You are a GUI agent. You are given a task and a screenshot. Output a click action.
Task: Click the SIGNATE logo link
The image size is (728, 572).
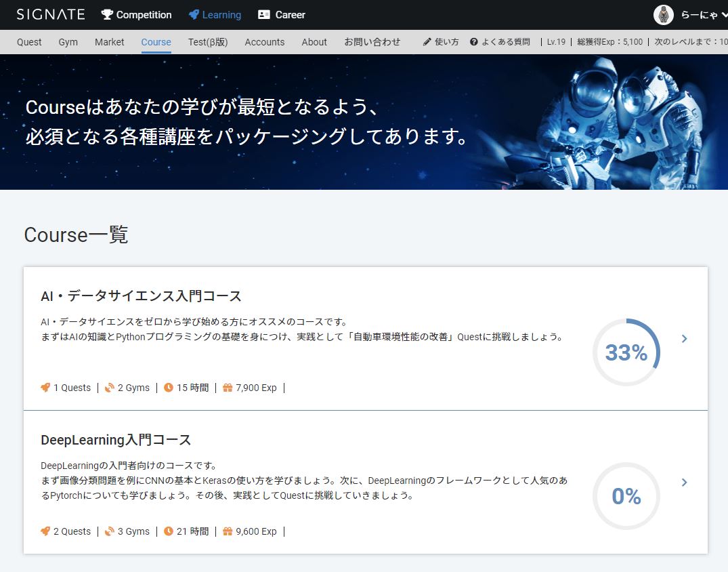(51, 14)
